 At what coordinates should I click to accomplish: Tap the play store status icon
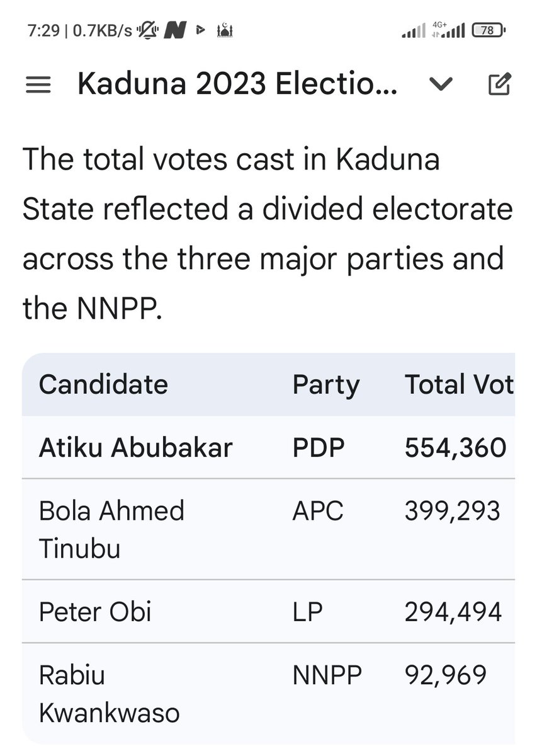200,30
